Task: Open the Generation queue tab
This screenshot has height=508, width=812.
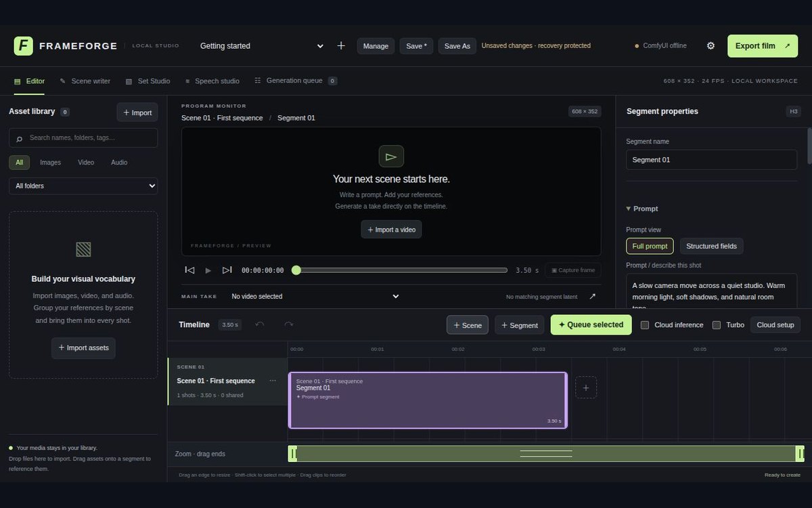Action: (295, 81)
